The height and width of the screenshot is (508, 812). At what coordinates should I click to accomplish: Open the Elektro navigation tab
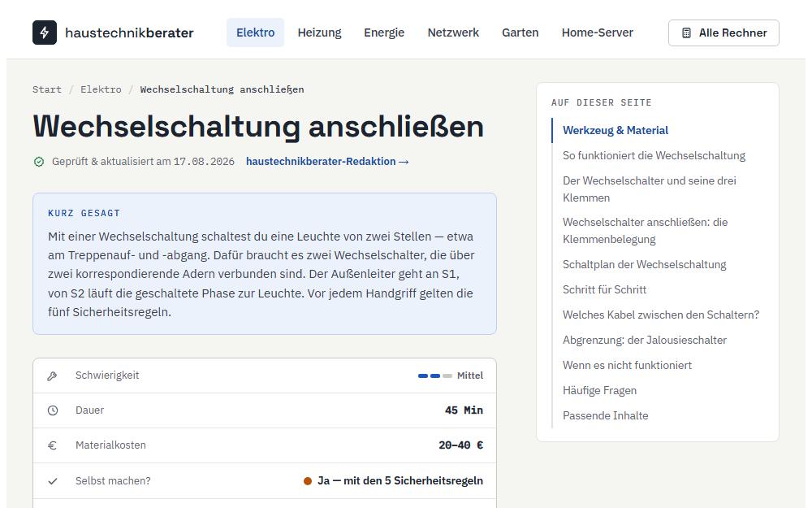click(255, 33)
